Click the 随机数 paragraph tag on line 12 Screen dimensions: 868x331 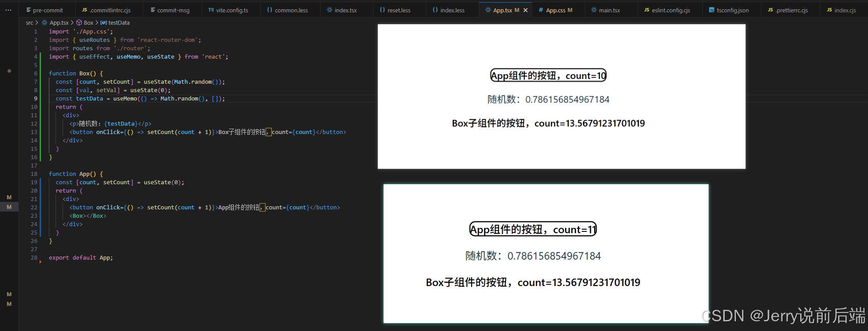tap(110, 124)
